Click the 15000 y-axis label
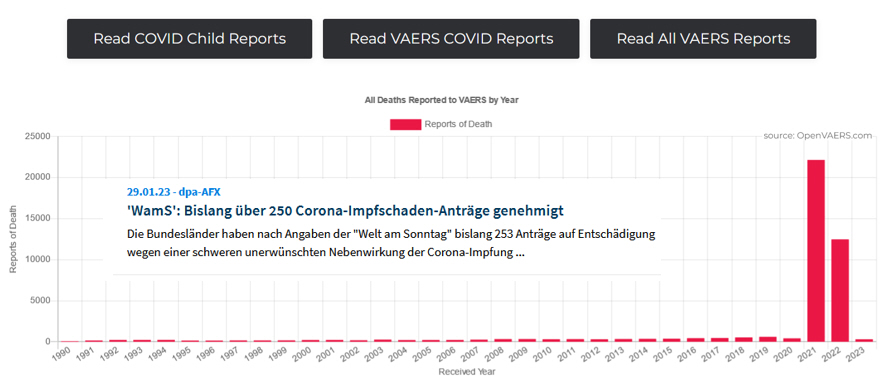This screenshot has width=887, height=377. [x=37, y=219]
